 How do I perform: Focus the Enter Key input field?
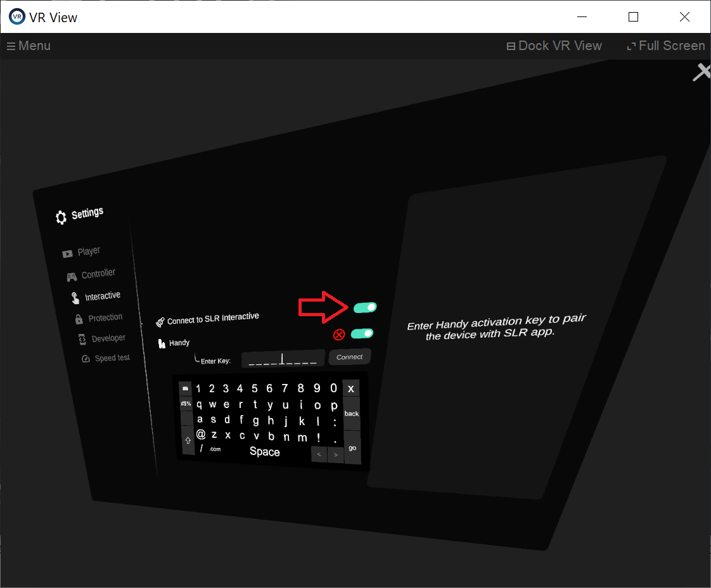click(x=283, y=359)
